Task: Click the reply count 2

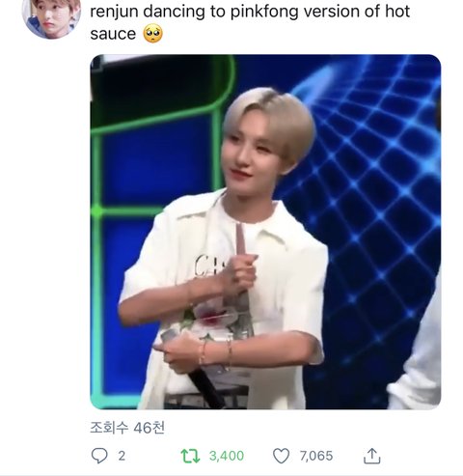Action: coord(122,456)
